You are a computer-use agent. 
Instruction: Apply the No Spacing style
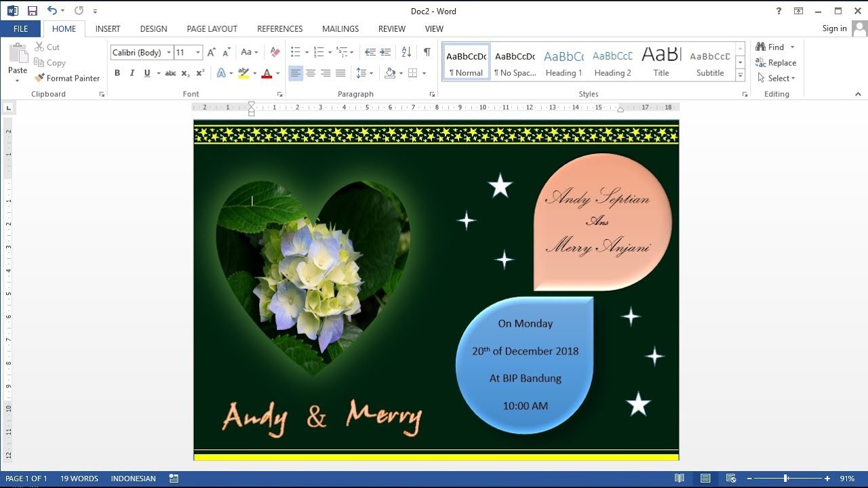tap(515, 62)
